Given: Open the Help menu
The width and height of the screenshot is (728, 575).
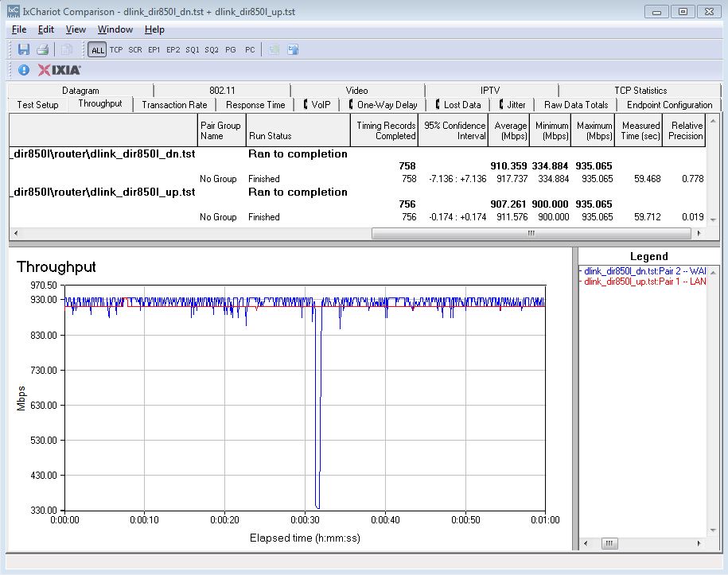Looking at the screenshot, I should coord(154,29).
